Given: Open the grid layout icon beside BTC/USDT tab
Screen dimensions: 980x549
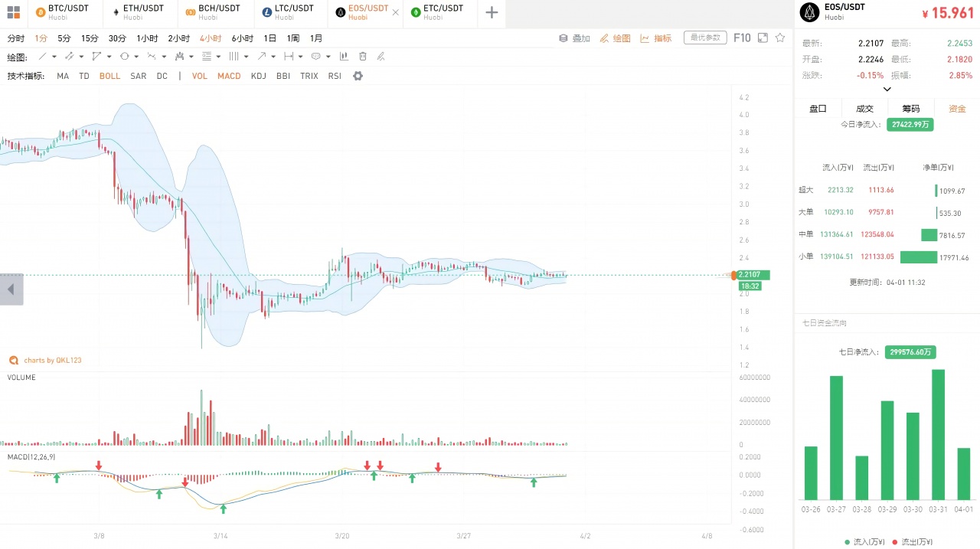Looking at the screenshot, I should tap(13, 12).
